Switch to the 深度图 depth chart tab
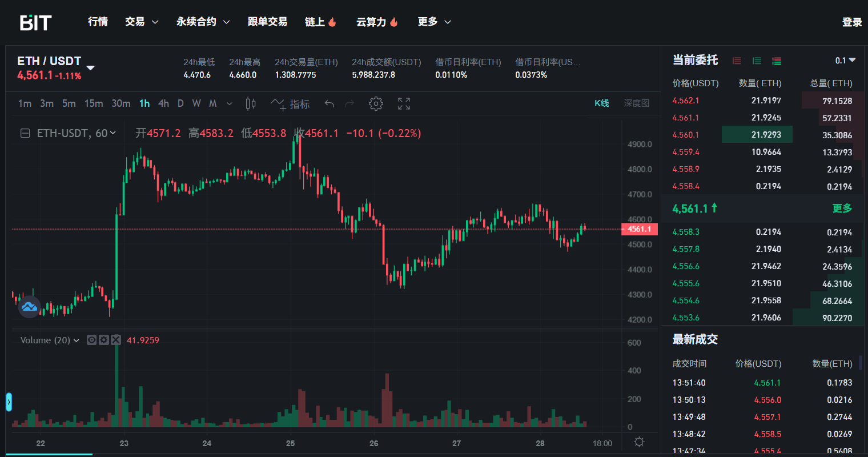Screen dimensions: 868x457 [636, 103]
